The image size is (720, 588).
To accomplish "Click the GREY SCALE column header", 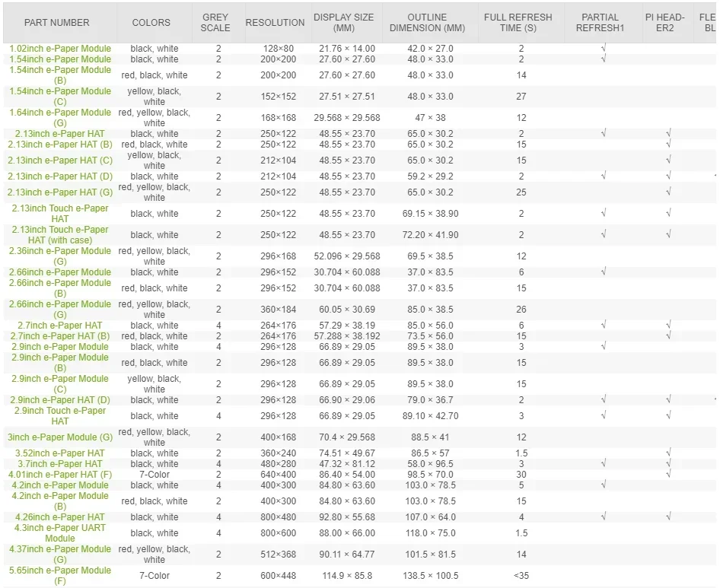I will 215,23.
